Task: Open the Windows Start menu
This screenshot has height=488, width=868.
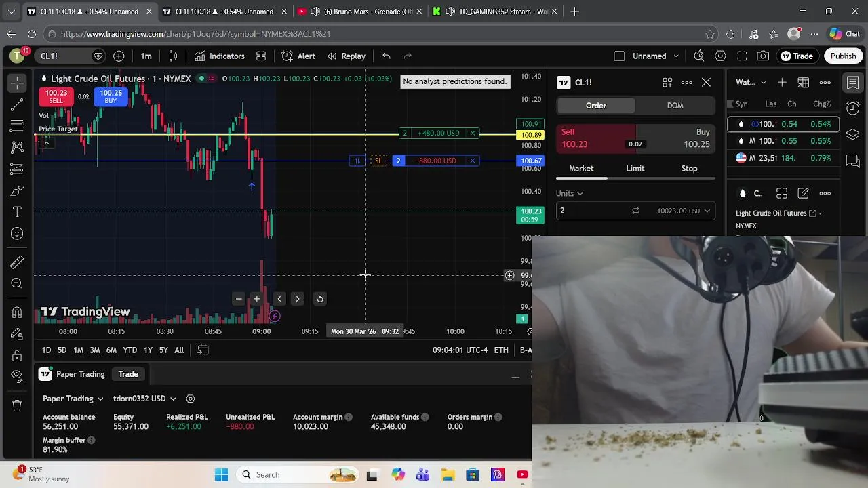Action: pyautogui.click(x=221, y=475)
